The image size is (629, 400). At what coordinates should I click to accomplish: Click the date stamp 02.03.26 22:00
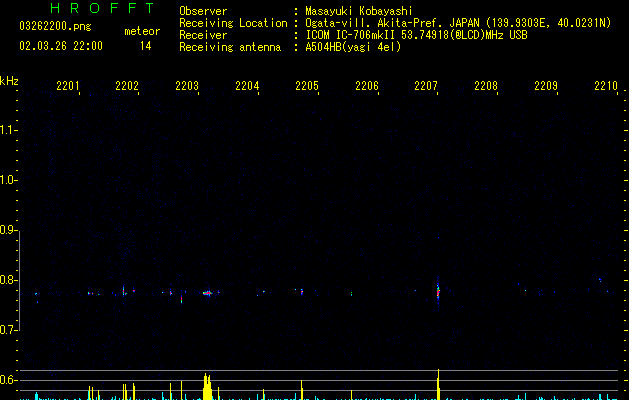point(61,46)
